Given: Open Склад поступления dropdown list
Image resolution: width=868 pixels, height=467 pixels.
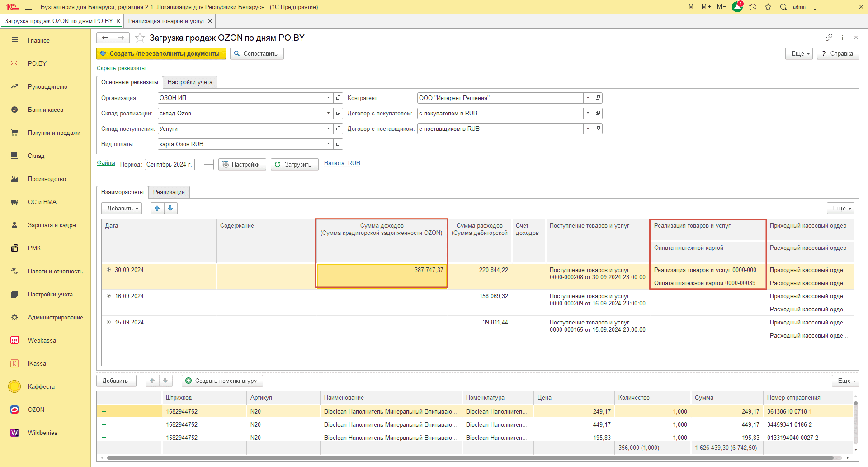Looking at the screenshot, I should pos(329,129).
